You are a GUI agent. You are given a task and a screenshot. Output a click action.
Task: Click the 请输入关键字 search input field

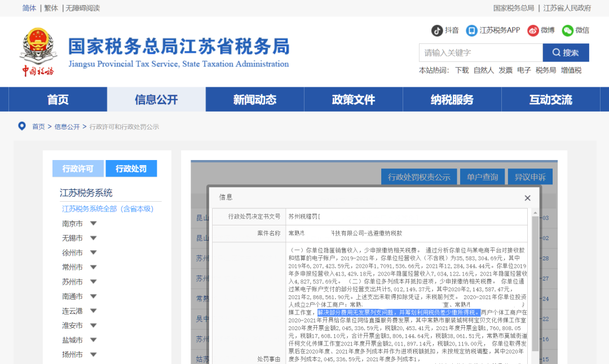[x=479, y=52]
